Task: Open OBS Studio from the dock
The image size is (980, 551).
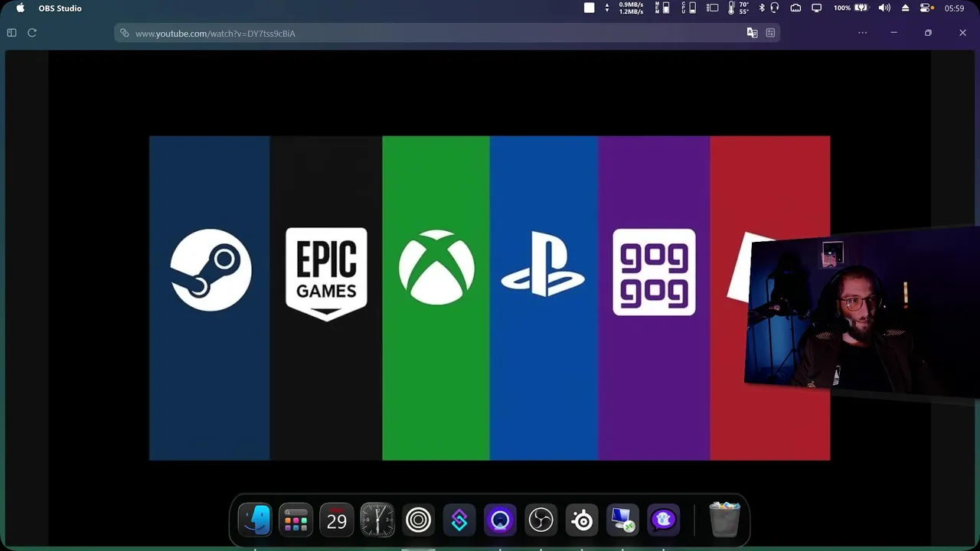Action: [x=541, y=520]
